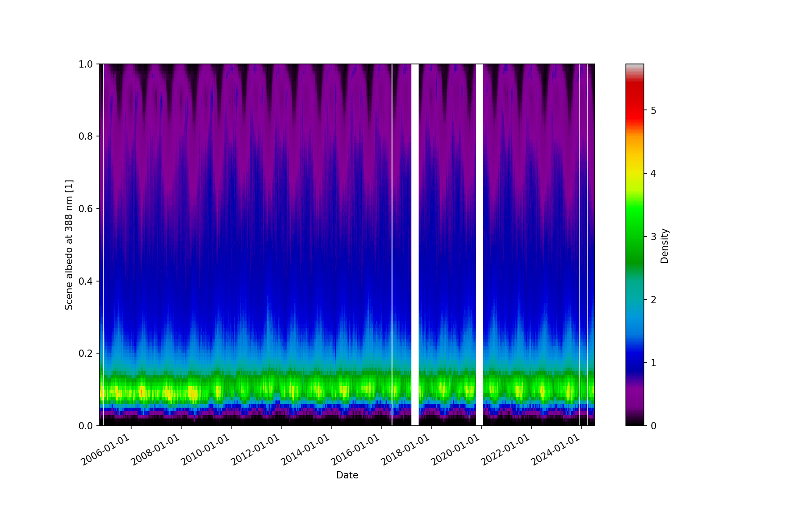Click the 1.0 tick on the albedo axis

86,64
